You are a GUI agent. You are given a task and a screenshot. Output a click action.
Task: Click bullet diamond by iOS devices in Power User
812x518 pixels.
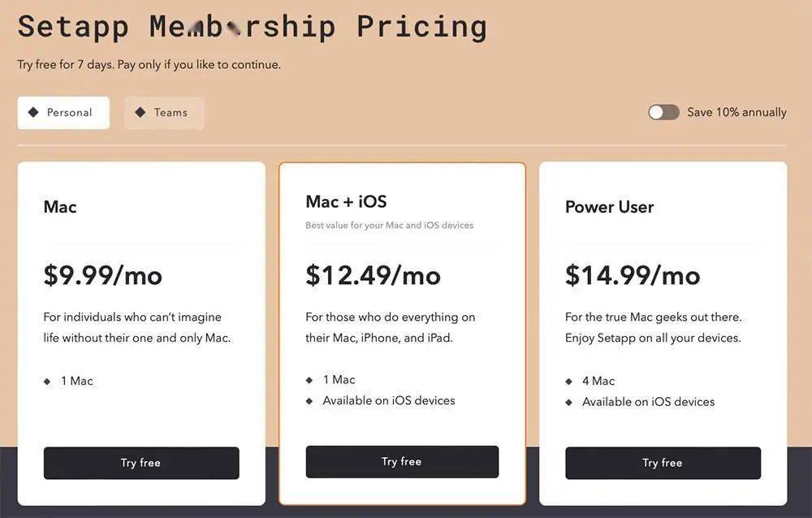(x=569, y=403)
